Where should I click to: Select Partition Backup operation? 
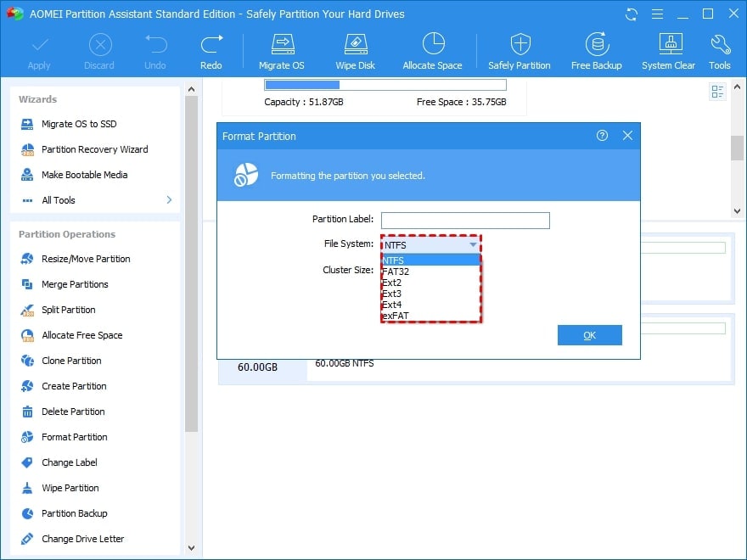pos(75,514)
